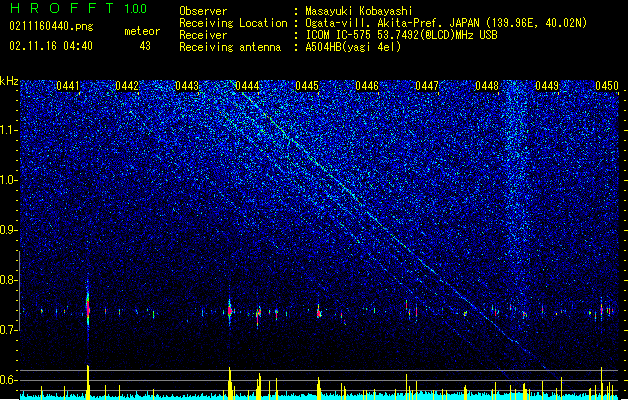Select the filename 0211160440.png
Viewport: 629px width, 400px height.
pos(51,26)
